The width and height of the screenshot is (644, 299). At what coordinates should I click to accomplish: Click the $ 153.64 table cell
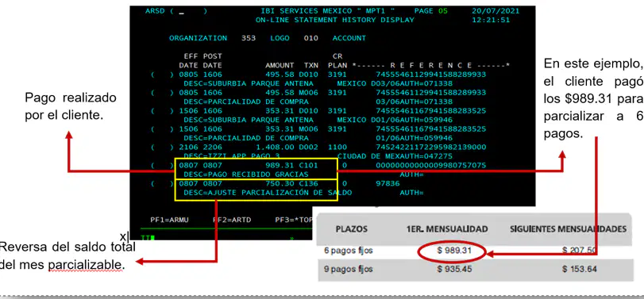579,269
